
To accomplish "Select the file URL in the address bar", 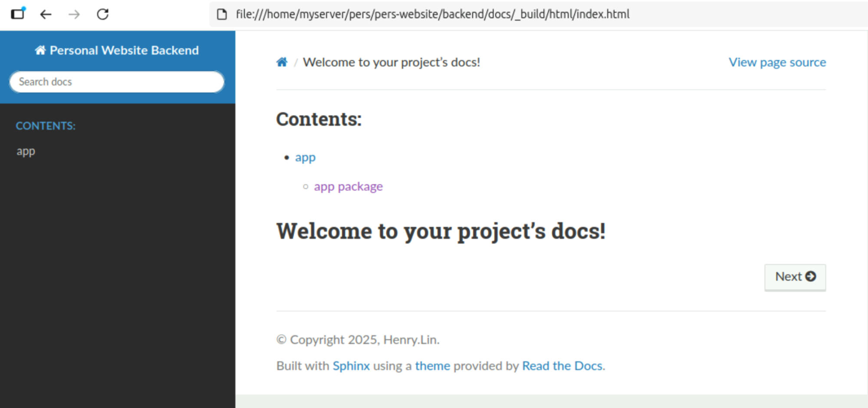I will pyautogui.click(x=432, y=14).
